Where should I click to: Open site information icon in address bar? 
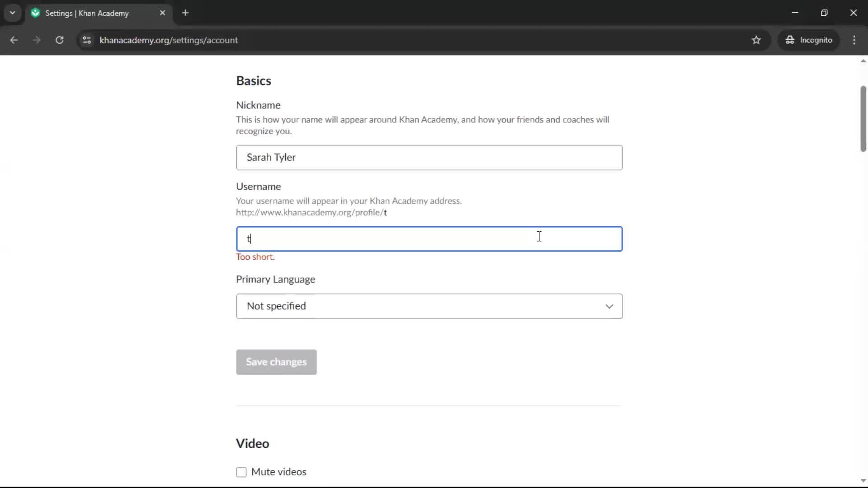(x=87, y=40)
